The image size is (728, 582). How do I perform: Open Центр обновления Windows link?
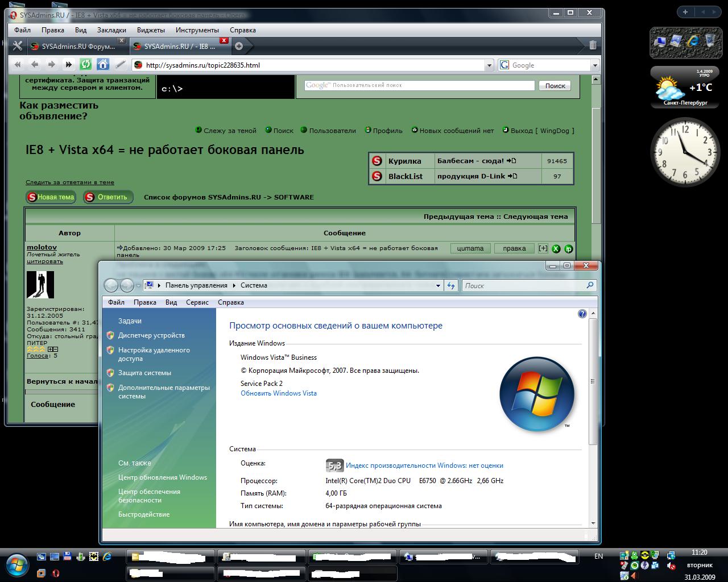coord(163,477)
